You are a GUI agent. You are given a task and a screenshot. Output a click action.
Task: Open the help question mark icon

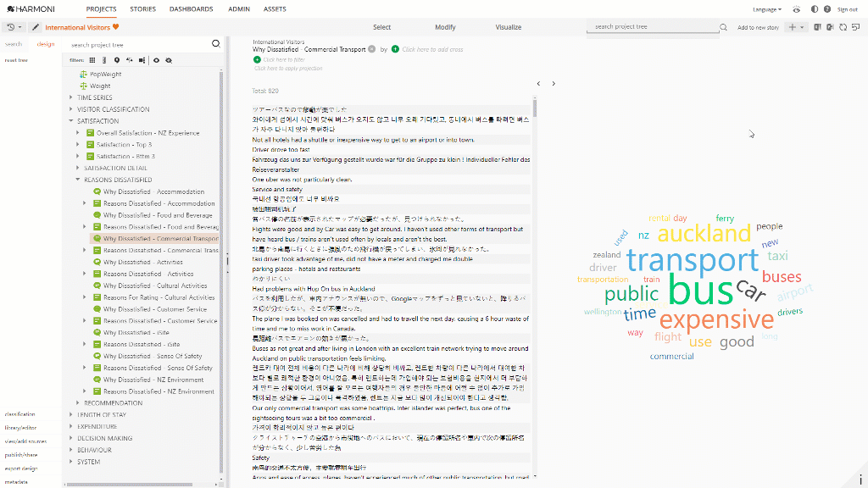(827, 9)
